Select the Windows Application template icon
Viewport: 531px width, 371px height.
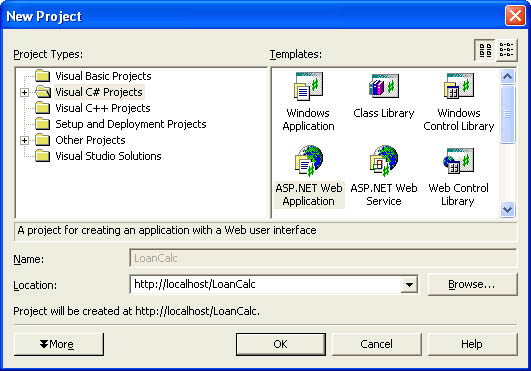point(308,86)
